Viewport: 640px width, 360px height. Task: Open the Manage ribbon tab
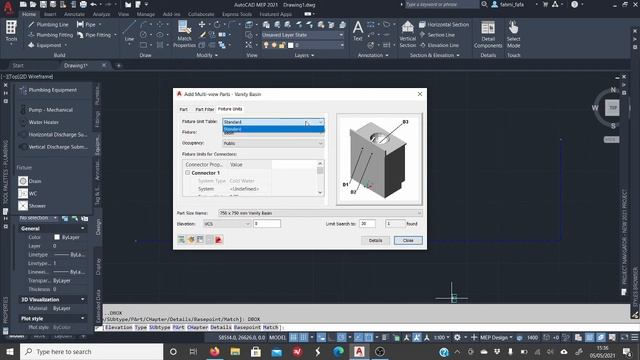146,14
